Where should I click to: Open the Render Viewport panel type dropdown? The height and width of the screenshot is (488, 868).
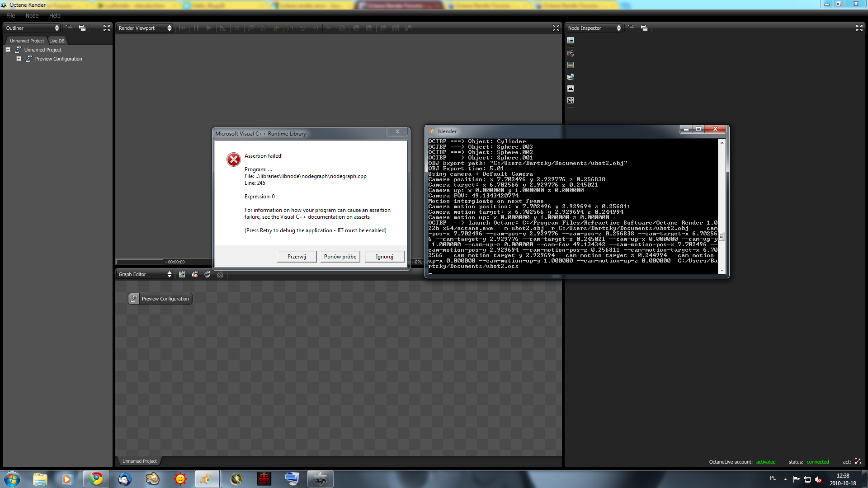tap(145, 28)
